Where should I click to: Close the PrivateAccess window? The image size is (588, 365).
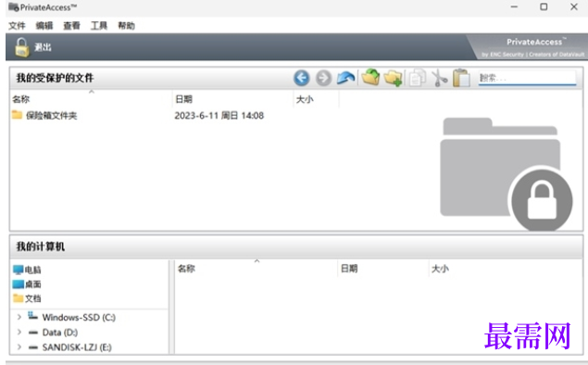pos(574,6)
